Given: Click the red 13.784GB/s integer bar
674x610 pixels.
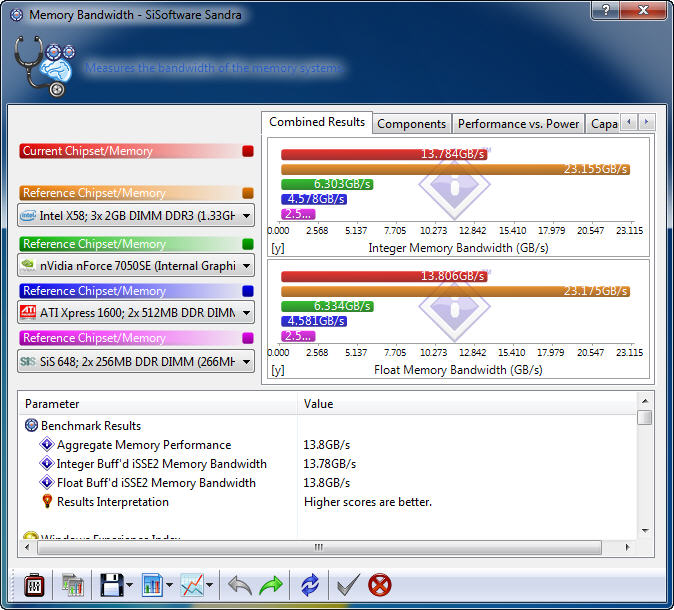Looking at the screenshot, I should [x=384, y=154].
